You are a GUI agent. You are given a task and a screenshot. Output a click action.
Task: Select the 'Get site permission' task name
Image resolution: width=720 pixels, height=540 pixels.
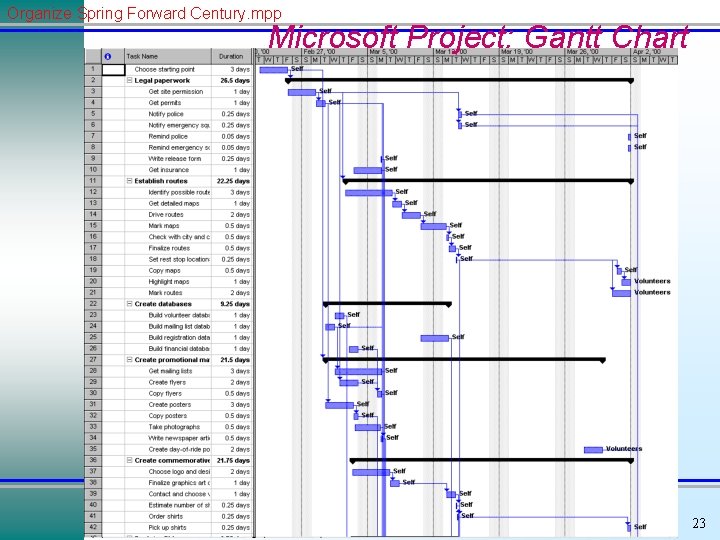[175, 92]
